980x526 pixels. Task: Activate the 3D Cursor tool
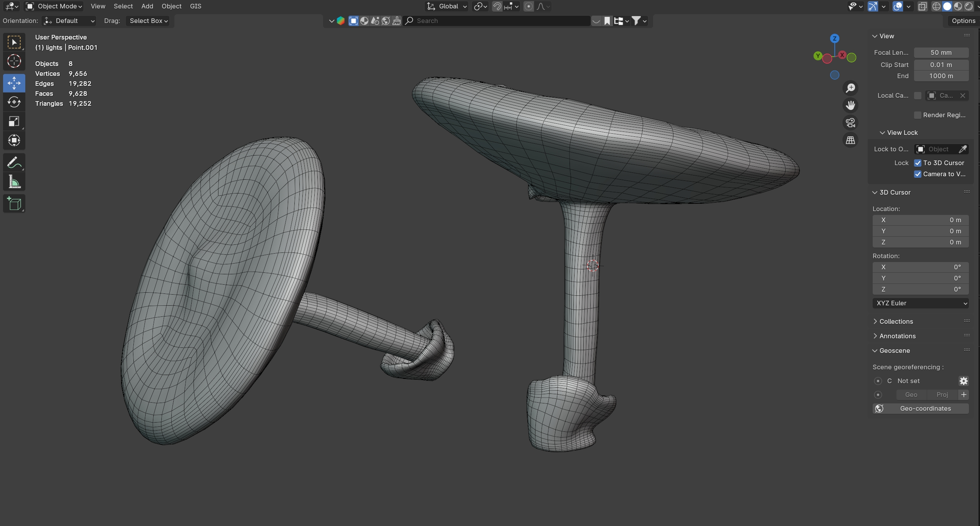tap(14, 61)
